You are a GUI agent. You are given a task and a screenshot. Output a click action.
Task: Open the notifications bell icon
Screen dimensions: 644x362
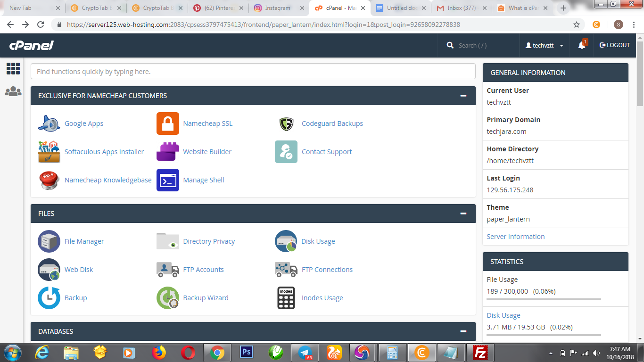582,45
